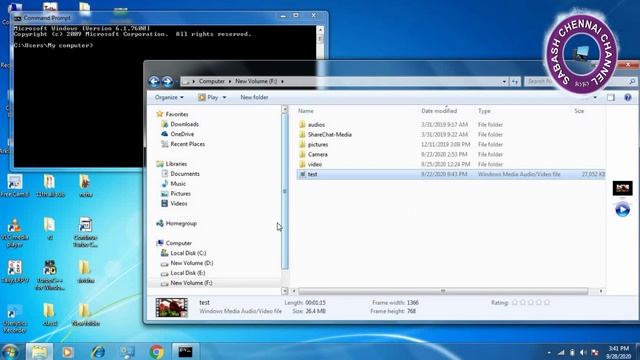Set rating to three stars
This screenshot has height=360, width=640.
tap(531, 302)
